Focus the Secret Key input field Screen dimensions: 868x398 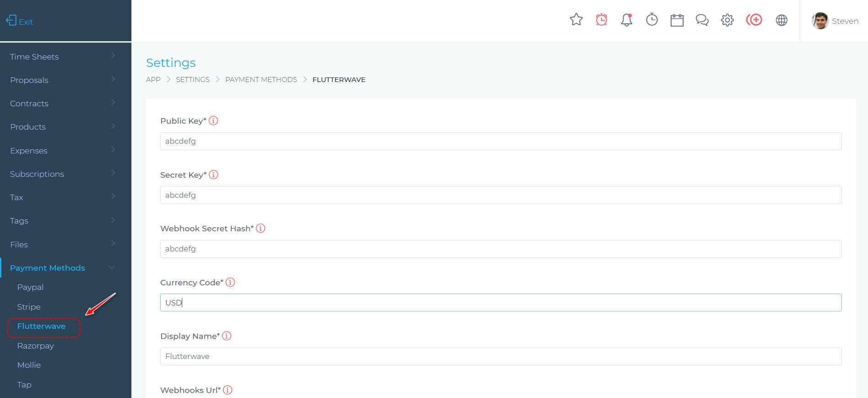point(501,195)
